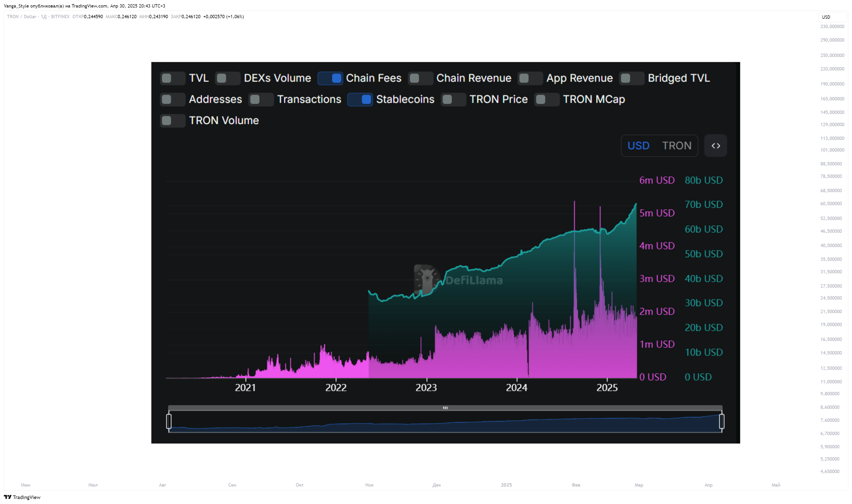Click the 101,000000 price scale value
852x504 pixels.
[x=832, y=150]
